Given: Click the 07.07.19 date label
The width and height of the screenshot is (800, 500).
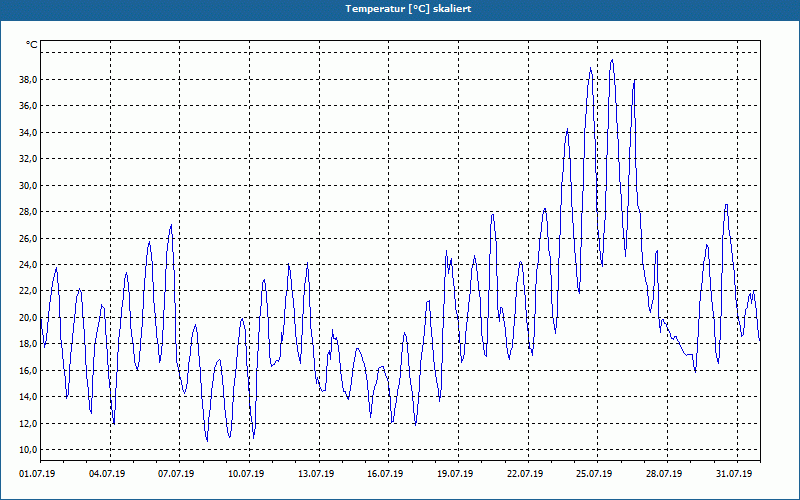Looking at the screenshot, I should point(176,474).
